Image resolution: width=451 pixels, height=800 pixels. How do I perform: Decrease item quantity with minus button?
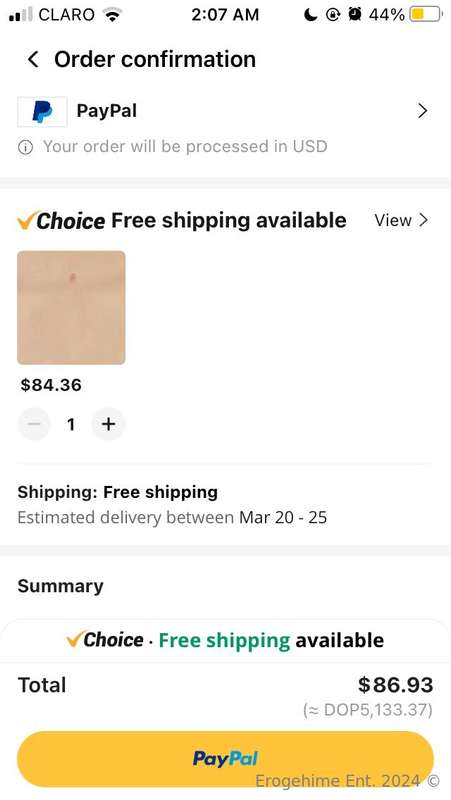[x=34, y=424]
